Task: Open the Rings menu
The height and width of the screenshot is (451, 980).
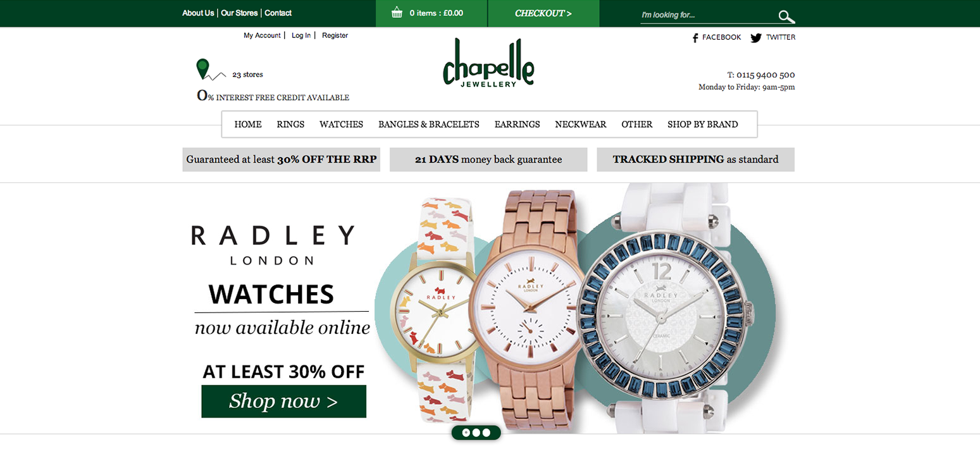Action: coord(290,125)
